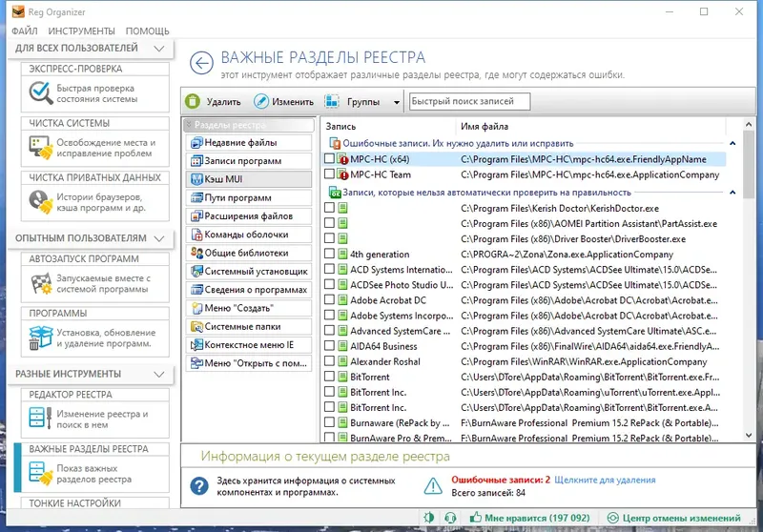Viewport: 763px width, 532px height.
Task: Select Системные папки section
Action: (x=249, y=326)
